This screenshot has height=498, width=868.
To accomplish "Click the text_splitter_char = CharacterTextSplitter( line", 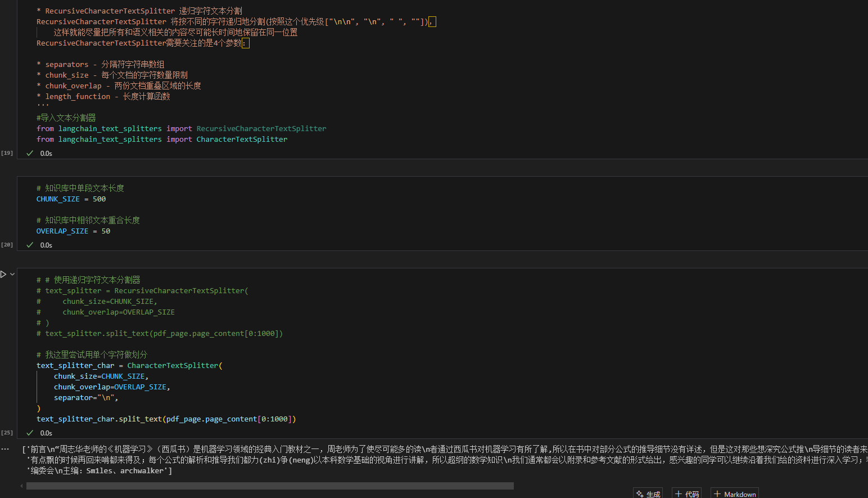I will pos(130,366).
